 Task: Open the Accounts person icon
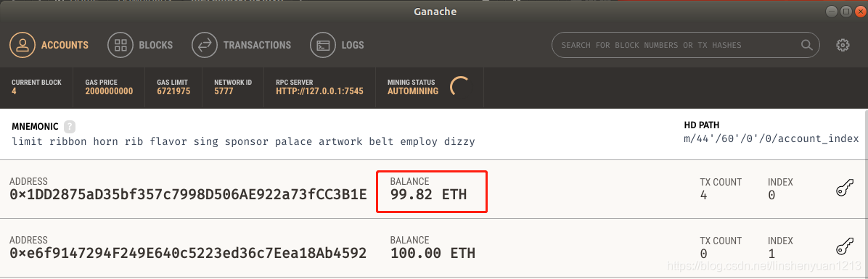coord(22,46)
